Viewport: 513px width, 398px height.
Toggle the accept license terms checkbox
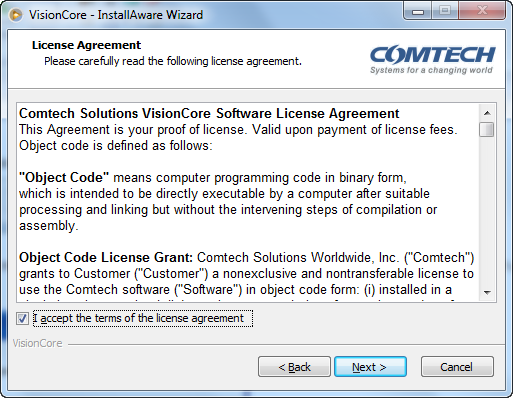click(23, 319)
